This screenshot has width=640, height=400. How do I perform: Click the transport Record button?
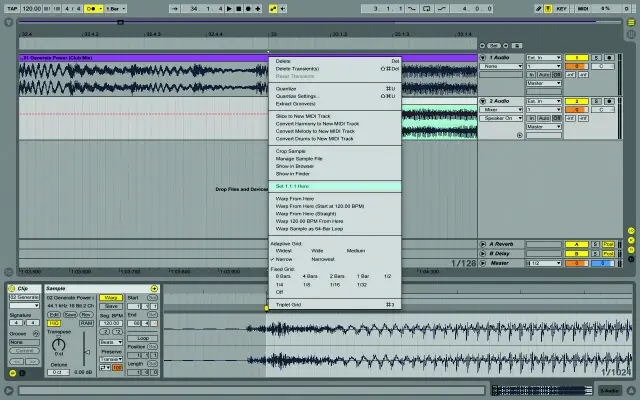248,9
